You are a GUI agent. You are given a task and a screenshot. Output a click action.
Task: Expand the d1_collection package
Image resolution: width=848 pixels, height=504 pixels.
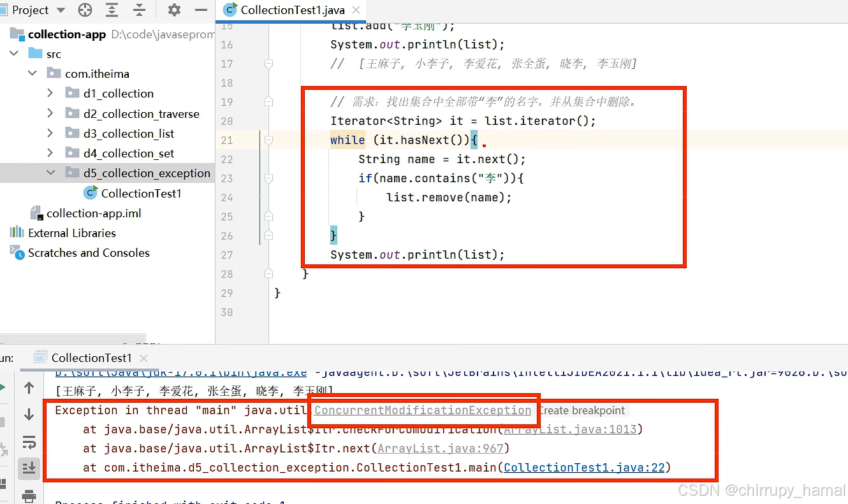pyautogui.click(x=50, y=94)
